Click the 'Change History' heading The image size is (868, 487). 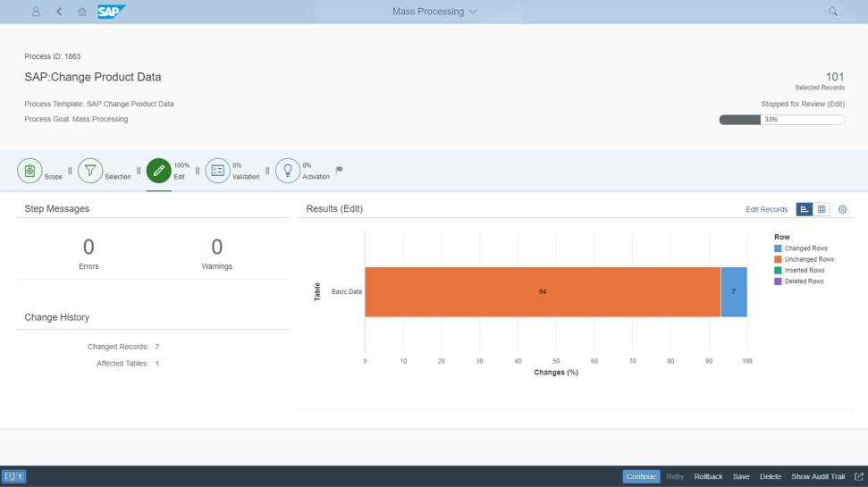click(x=57, y=317)
